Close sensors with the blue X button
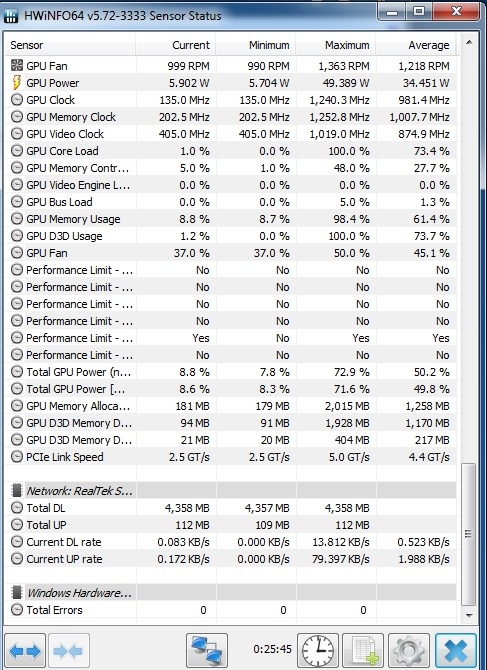This screenshot has width=487, height=670. click(x=456, y=651)
